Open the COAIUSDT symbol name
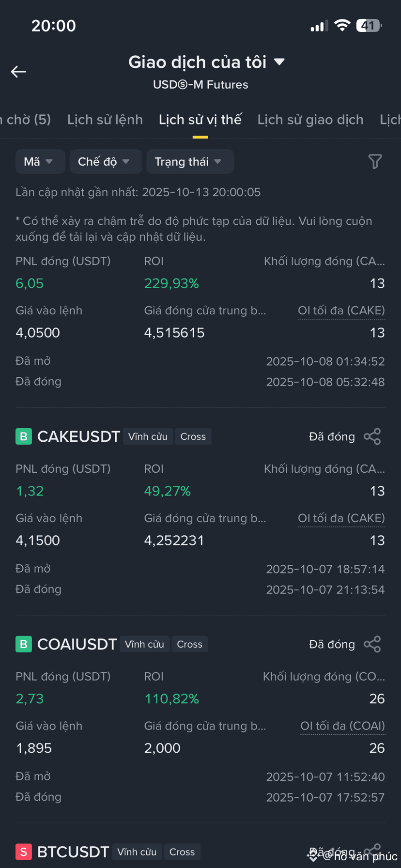This screenshot has width=401, height=868. coord(77,644)
